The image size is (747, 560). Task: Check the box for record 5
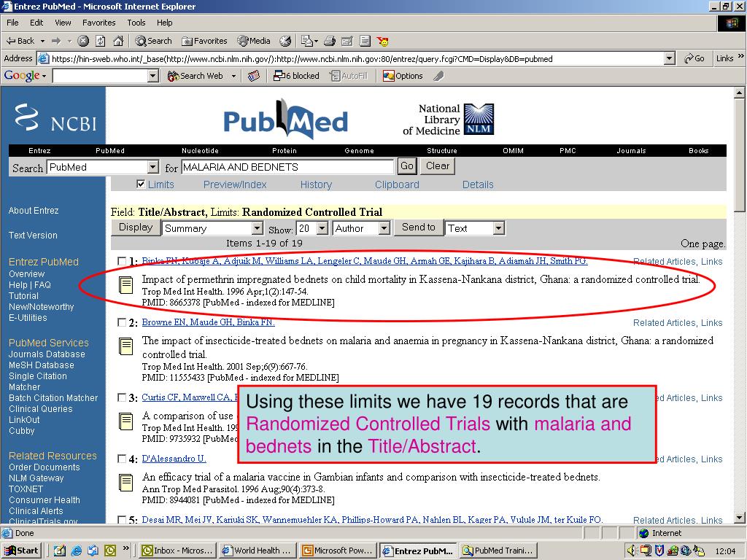(x=122, y=520)
